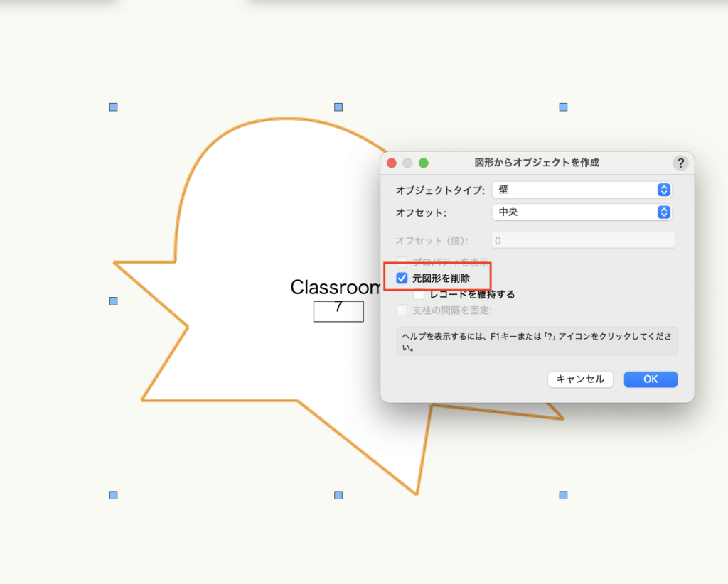Image resolution: width=728 pixels, height=584 pixels.
Task: Click the top-center selection handle
Action: point(338,107)
